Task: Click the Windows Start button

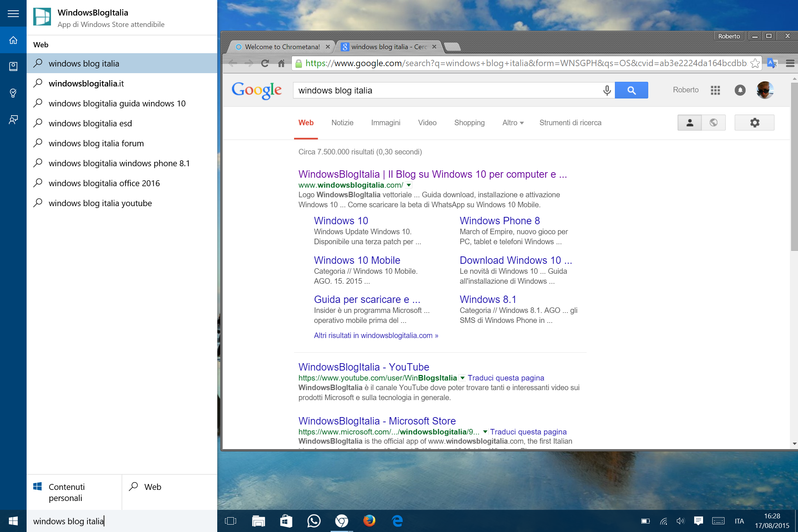Action: coord(13,521)
